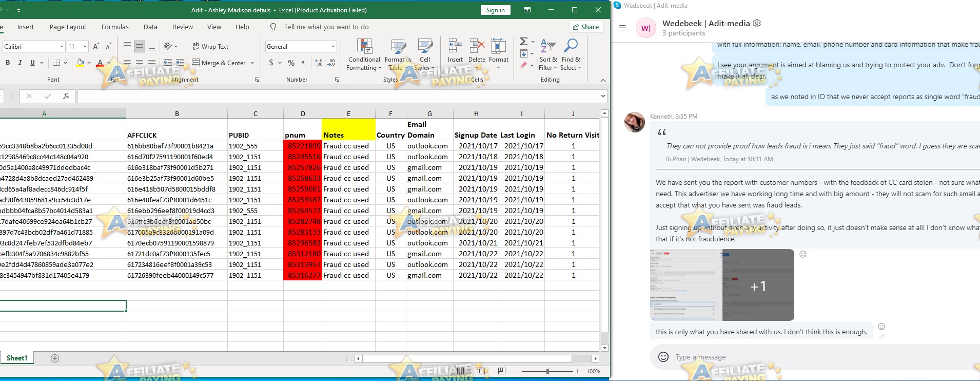Switch to Normal view in status bar
The width and height of the screenshot is (980, 381).
click(461, 371)
